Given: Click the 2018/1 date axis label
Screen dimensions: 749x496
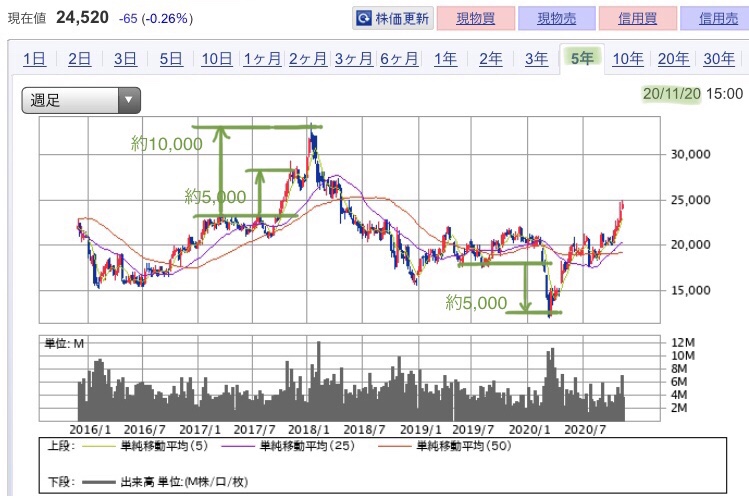Looking at the screenshot, I should (309, 430).
